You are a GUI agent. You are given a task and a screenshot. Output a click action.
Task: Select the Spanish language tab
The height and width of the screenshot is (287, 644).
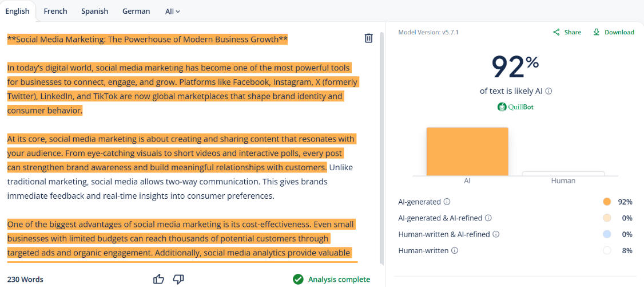point(94,11)
